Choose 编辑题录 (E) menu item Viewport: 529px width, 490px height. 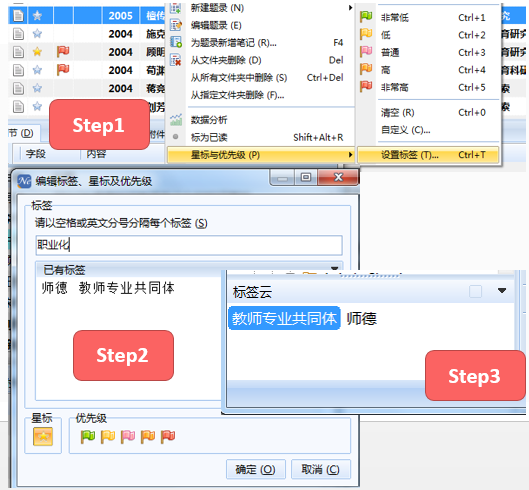coord(260,25)
